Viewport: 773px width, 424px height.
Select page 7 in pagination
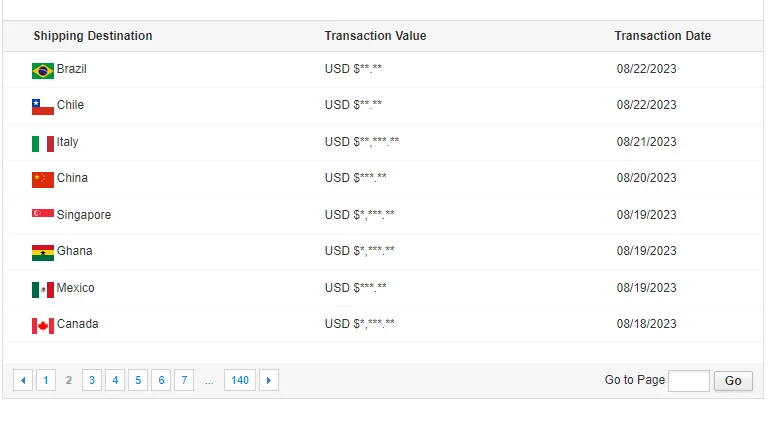coord(184,380)
